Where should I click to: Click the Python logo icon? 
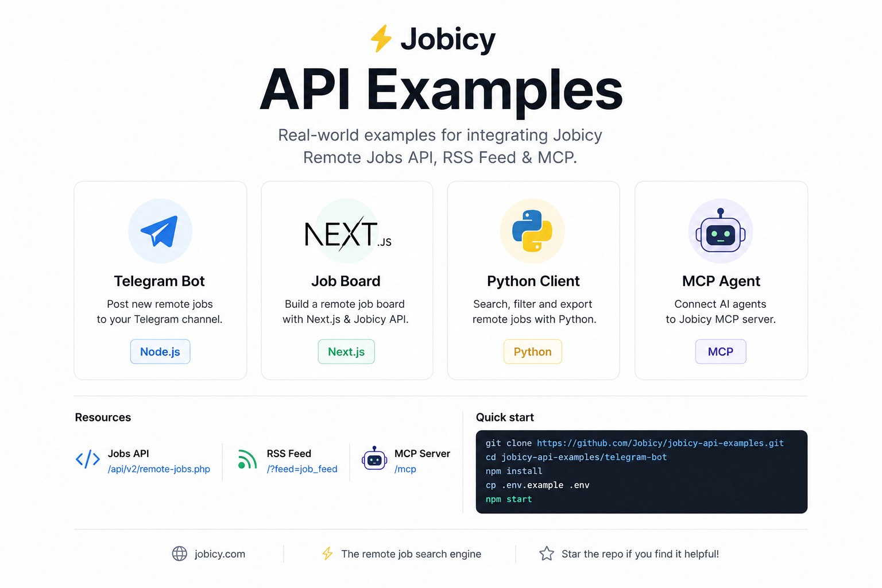point(532,231)
